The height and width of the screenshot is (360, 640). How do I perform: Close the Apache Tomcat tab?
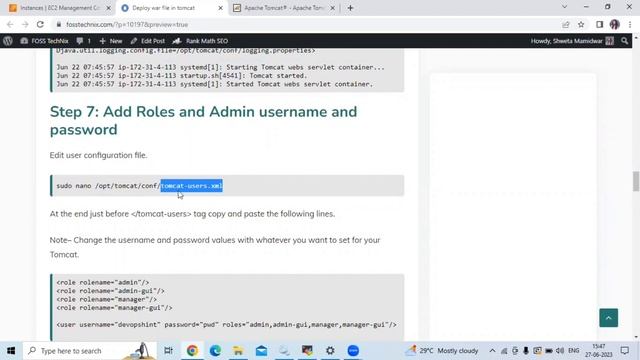pyautogui.click(x=333, y=8)
